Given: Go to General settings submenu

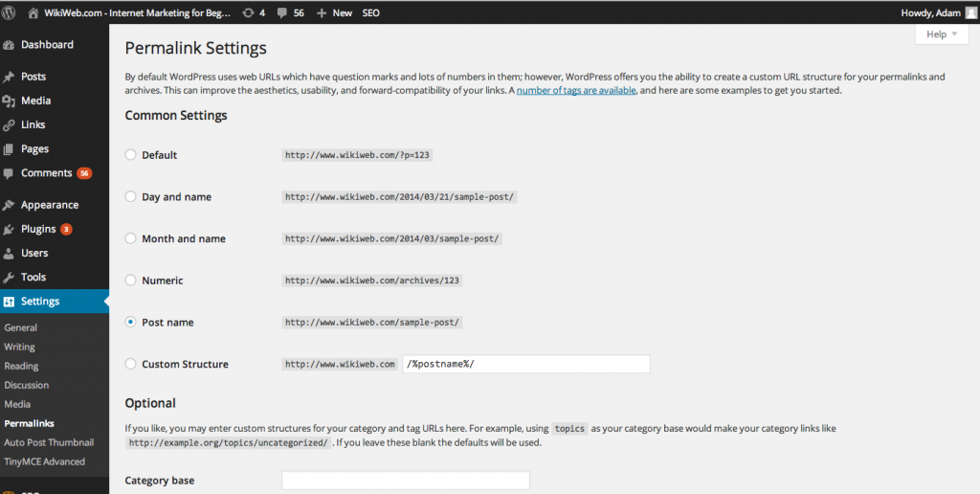Looking at the screenshot, I should [21, 327].
